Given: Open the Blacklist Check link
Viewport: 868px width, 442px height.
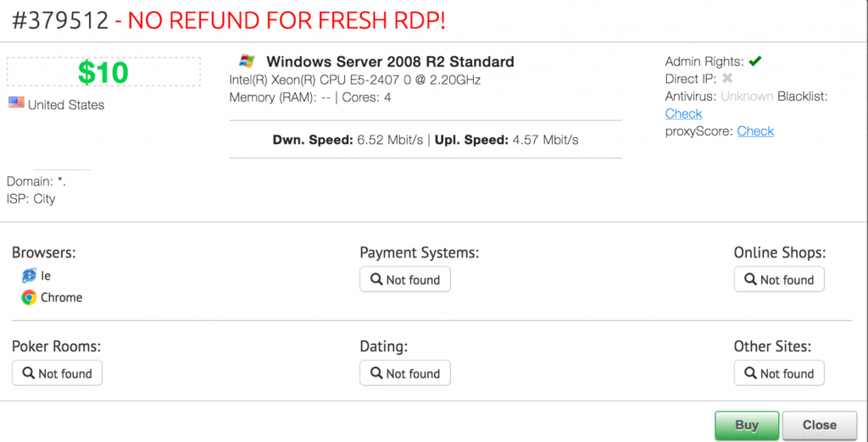Looking at the screenshot, I should pyautogui.click(x=683, y=113).
